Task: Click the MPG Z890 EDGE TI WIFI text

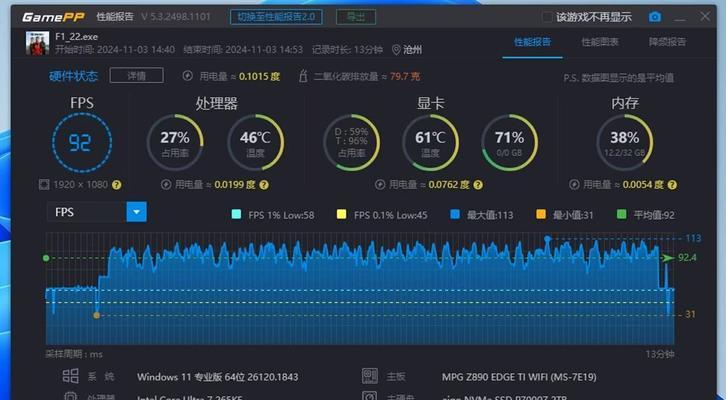Action: tap(519, 377)
